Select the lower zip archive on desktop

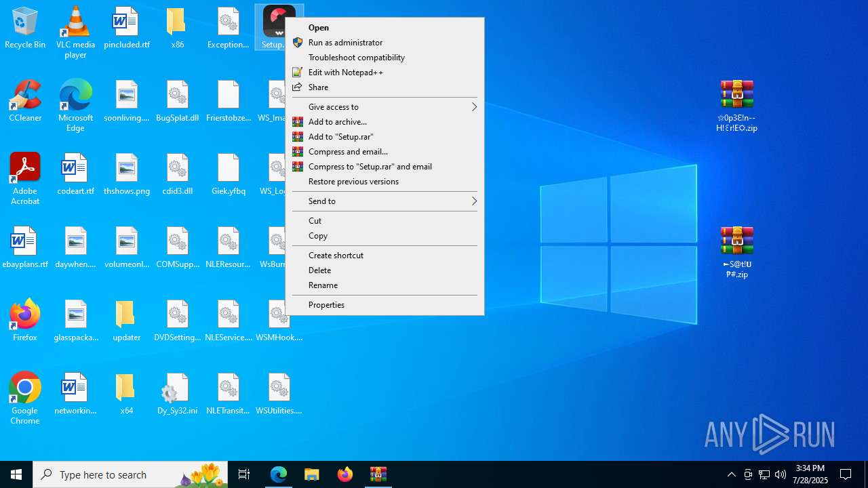tap(737, 252)
